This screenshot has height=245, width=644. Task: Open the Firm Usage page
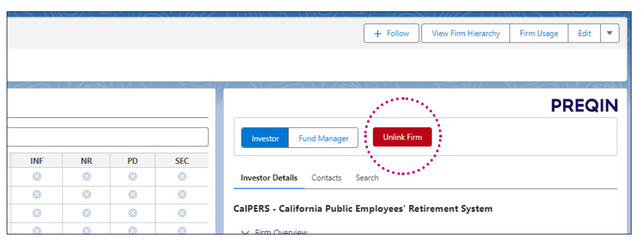click(x=539, y=33)
